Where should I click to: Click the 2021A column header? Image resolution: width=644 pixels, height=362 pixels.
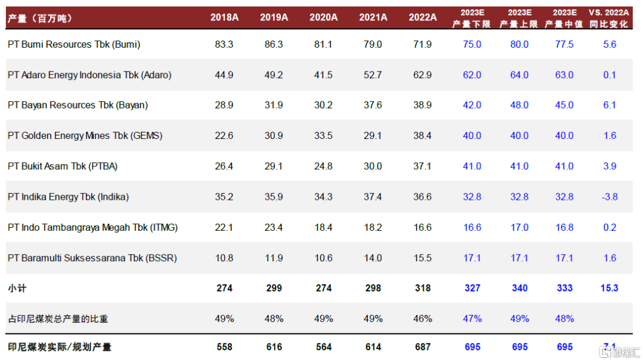(x=373, y=18)
